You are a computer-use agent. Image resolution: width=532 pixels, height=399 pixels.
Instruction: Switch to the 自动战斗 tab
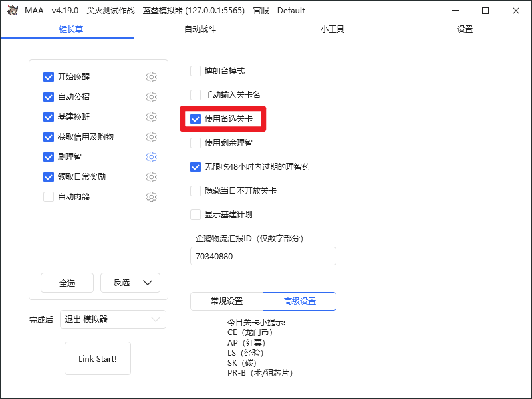tap(199, 29)
